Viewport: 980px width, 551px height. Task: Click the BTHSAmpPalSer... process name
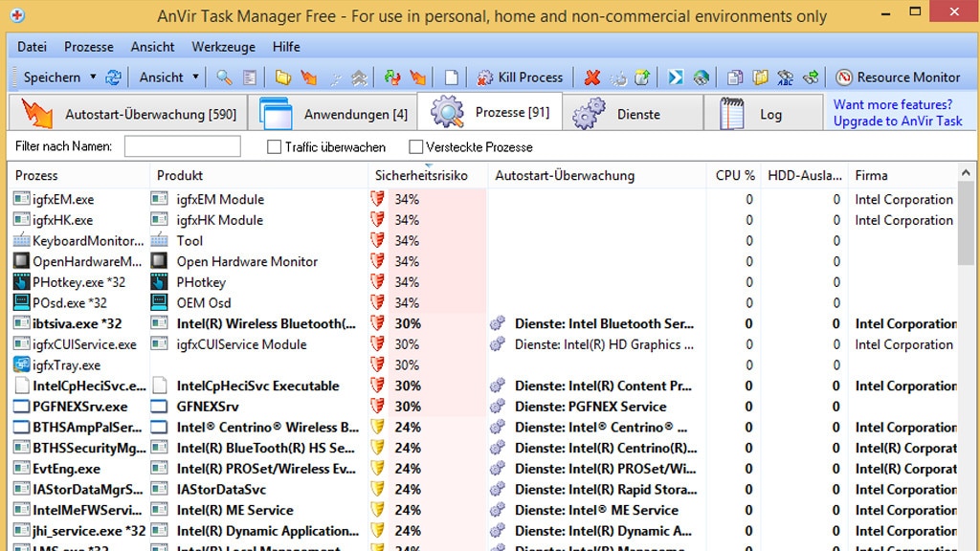tap(87, 428)
